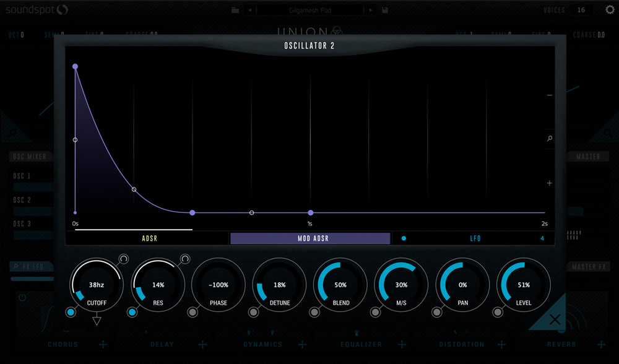Change the LFO number 4 selector
The image size is (619, 364).
[x=542, y=238]
